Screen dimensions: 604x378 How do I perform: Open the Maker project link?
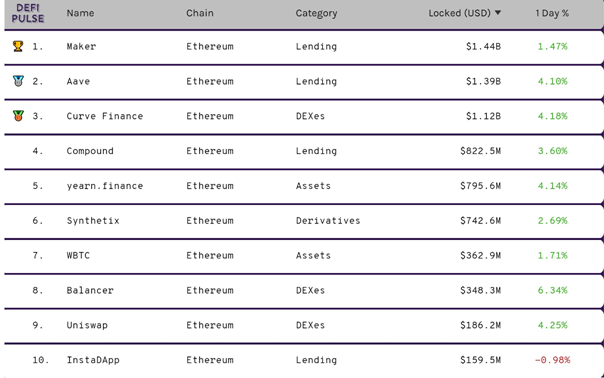coord(81,46)
